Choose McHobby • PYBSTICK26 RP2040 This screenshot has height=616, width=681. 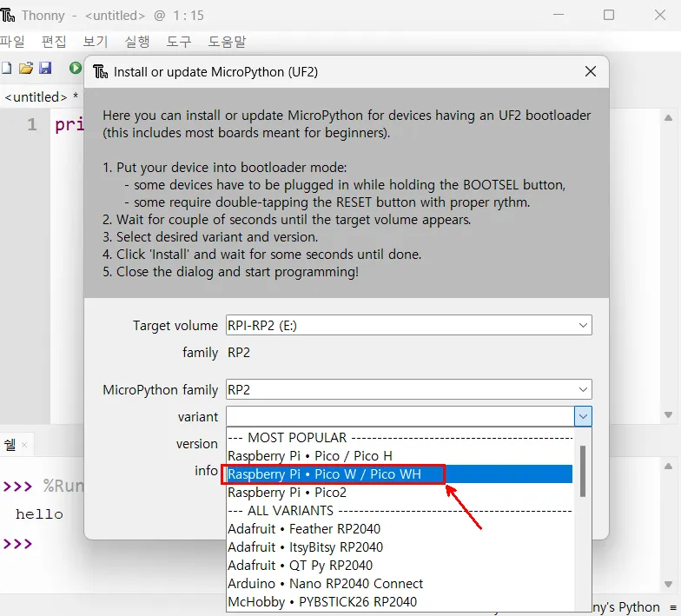point(400,601)
